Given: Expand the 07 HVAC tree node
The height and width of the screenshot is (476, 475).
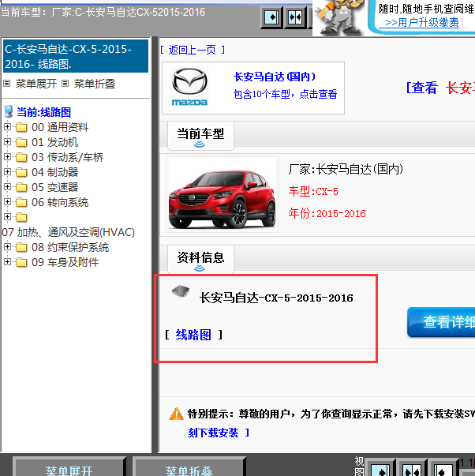Looking at the screenshot, I should click(7, 217).
